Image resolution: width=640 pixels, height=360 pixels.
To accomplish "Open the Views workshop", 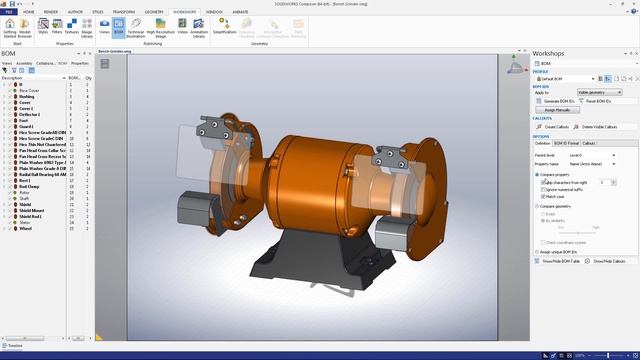I will pyautogui.click(x=104, y=26).
